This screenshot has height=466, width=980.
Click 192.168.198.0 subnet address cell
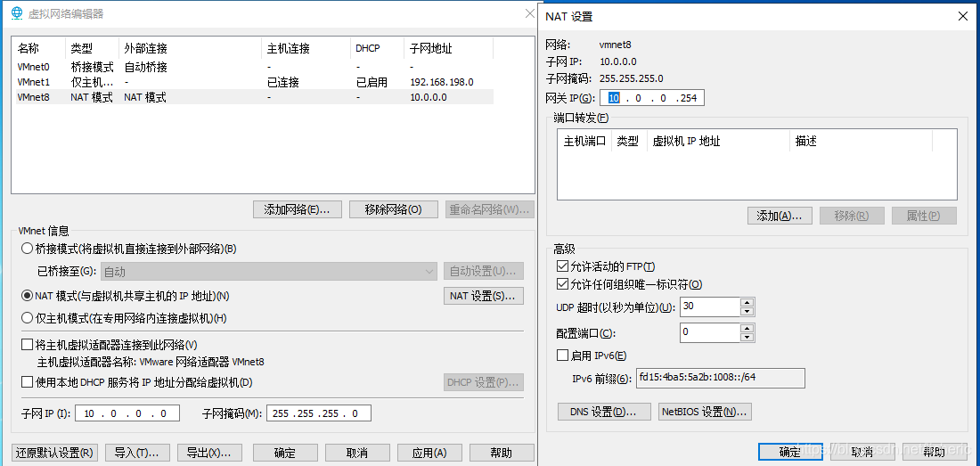pyautogui.click(x=441, y=82)
